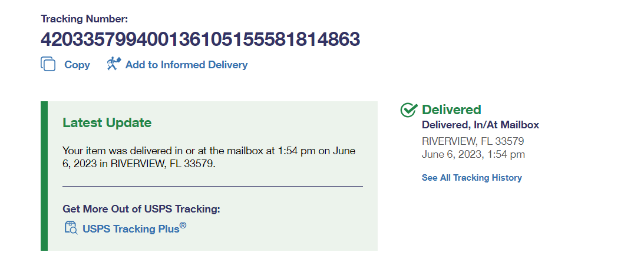
Task: Click the Informed Delivery mail carrier icon
Action: pos(113,64)
